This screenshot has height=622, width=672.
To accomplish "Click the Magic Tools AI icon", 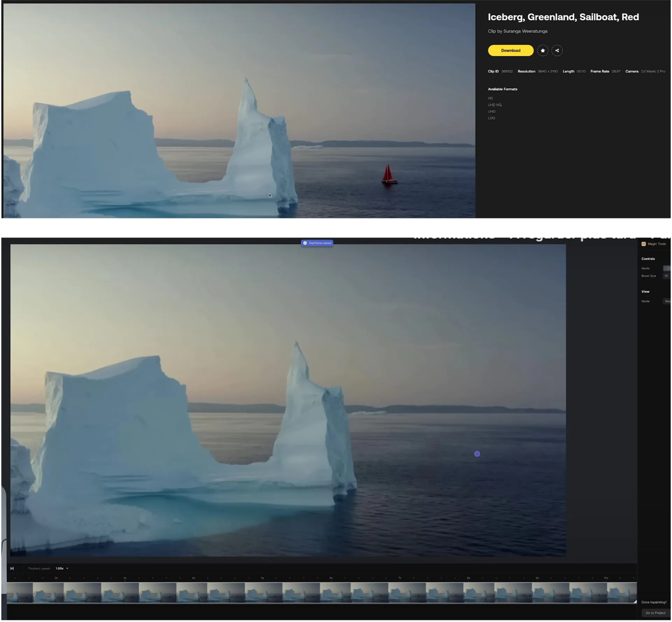I will click(643, 244).
